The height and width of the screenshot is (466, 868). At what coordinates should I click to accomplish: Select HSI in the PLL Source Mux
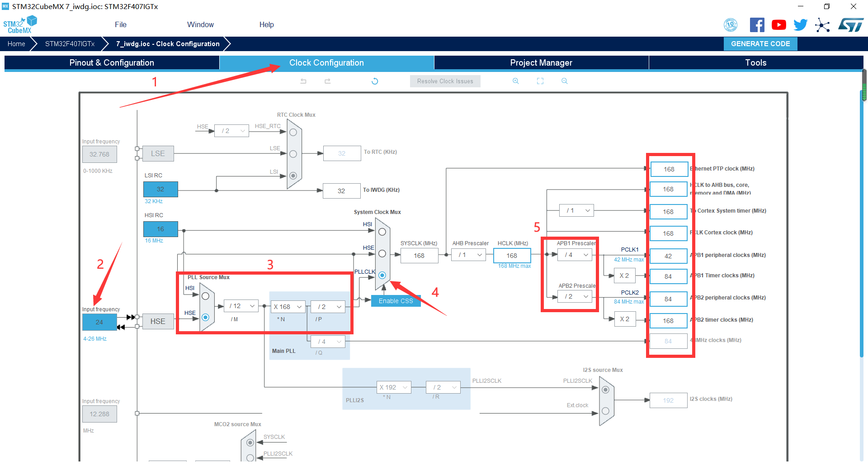pos(205,296)
